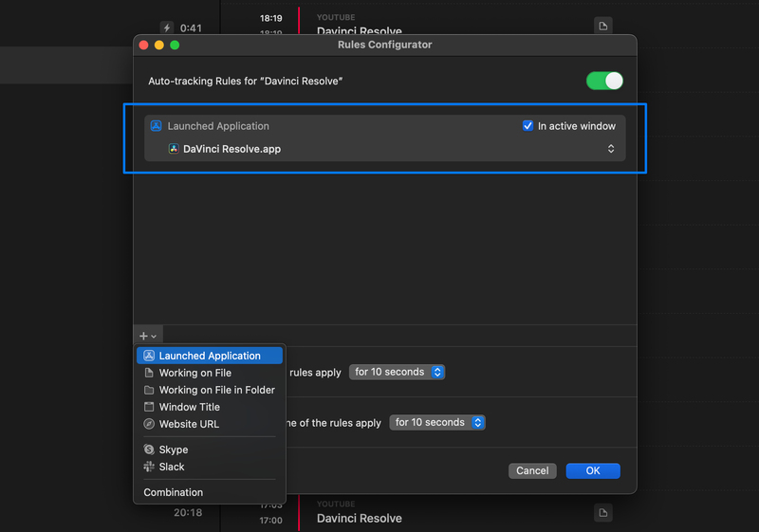Uncheck the In active window checkbox
The height and width of the screenshot is (532, 759).
coord(528,126)
